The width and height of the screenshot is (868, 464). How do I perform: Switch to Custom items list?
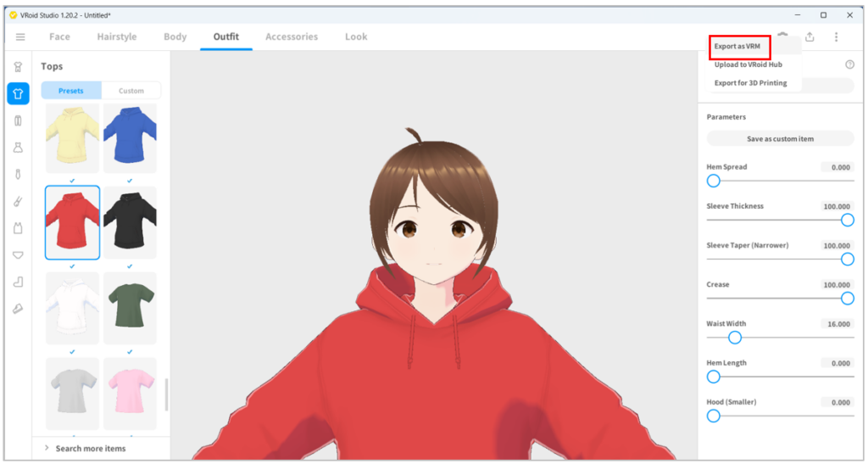point(131,91)
